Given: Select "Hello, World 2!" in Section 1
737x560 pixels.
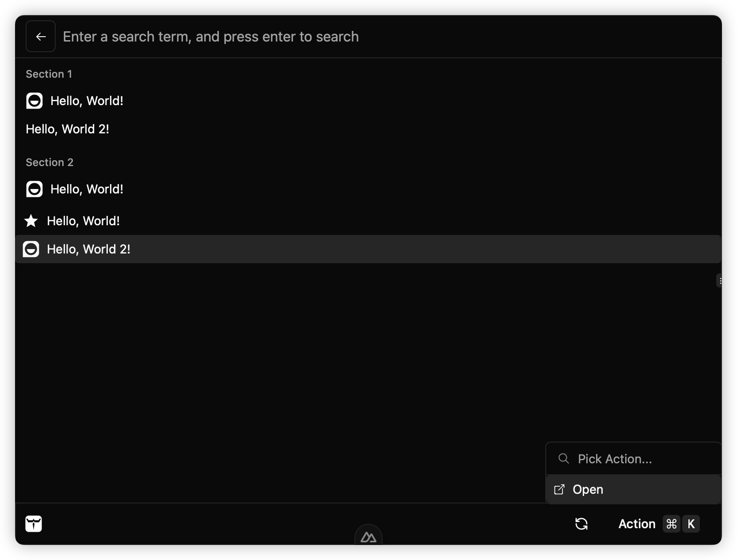Looking at the screenshot, I should pyautogui.click(x=68, y=129).
